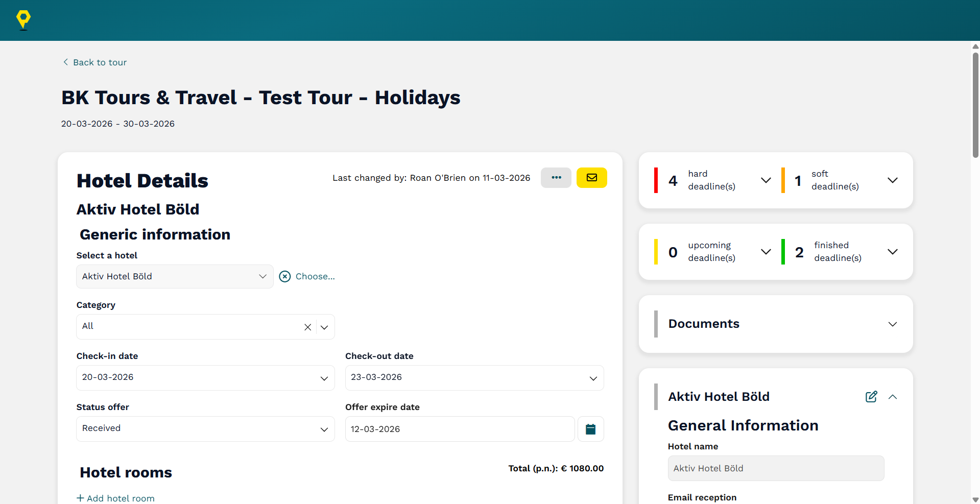Expand the finished deadline(s) section
The image size is (980, 504).
[893, 252]
